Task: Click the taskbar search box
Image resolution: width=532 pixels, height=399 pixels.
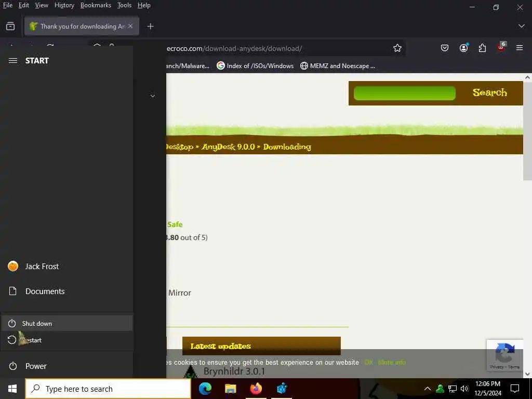Action: [108, 389]
